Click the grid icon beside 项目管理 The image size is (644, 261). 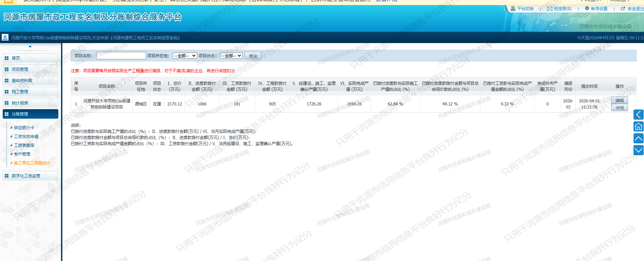pyautogui.click(x=6, y=69)
